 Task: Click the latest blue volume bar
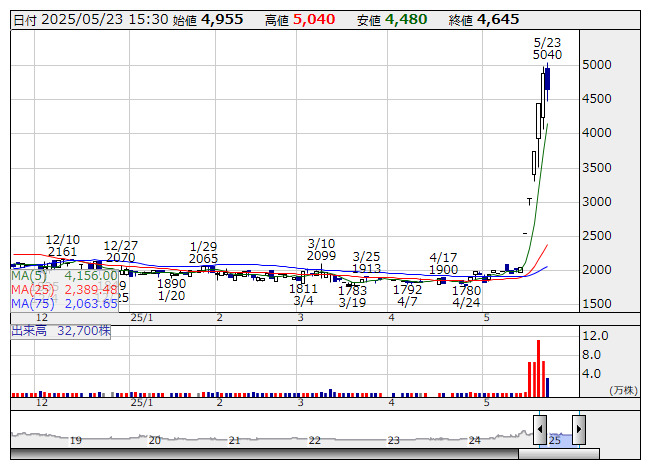click(x=548, y=387)
